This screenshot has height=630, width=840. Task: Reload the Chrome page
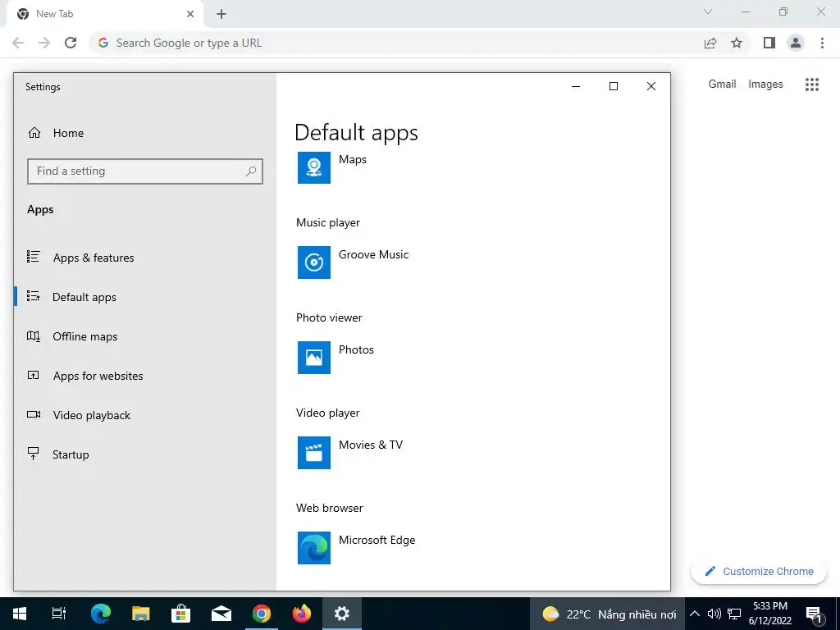[x=71, y=43]
